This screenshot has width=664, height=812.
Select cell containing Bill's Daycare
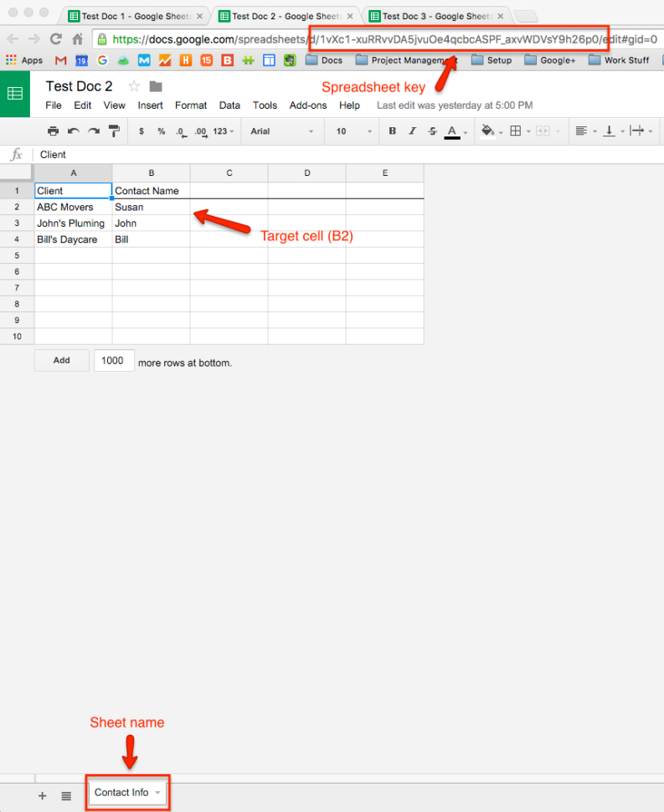73,239
